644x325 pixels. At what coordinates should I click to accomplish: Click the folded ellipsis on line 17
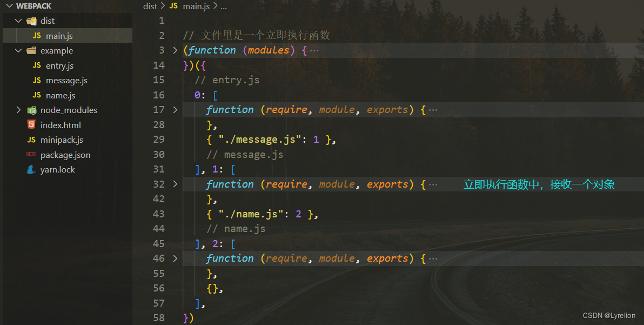click(433, 110)
